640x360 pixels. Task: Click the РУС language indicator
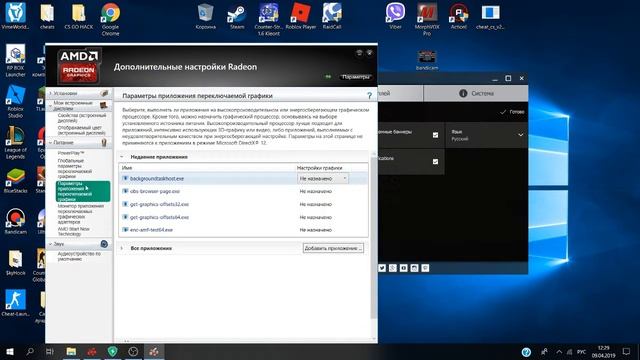582,352
